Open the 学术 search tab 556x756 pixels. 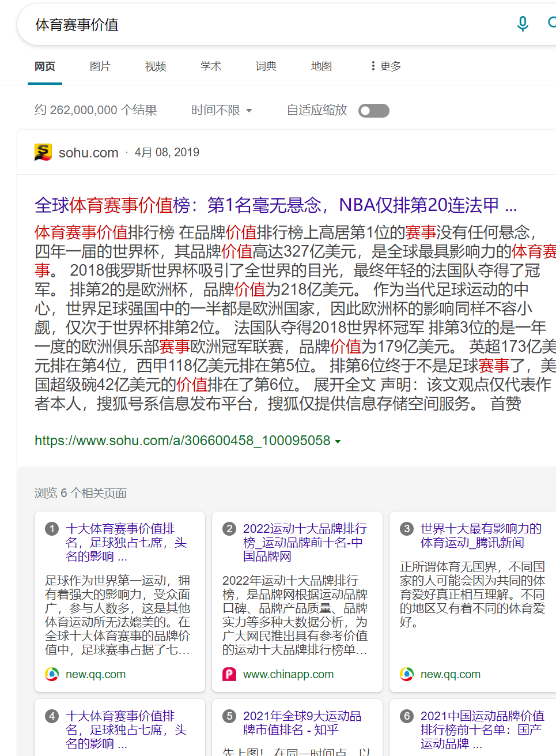tap(210, 66)
